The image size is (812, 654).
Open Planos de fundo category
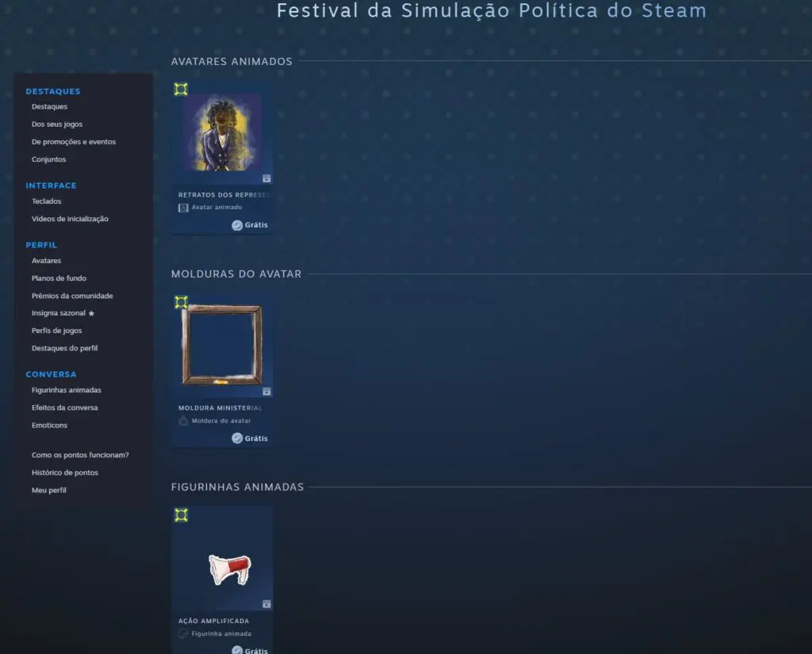[59, 278]
